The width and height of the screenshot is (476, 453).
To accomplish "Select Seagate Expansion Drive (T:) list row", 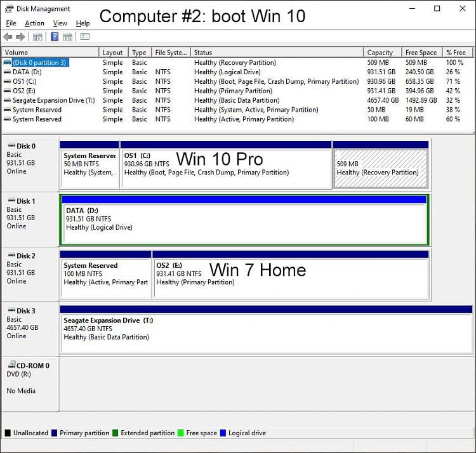I will pos(238,100).
